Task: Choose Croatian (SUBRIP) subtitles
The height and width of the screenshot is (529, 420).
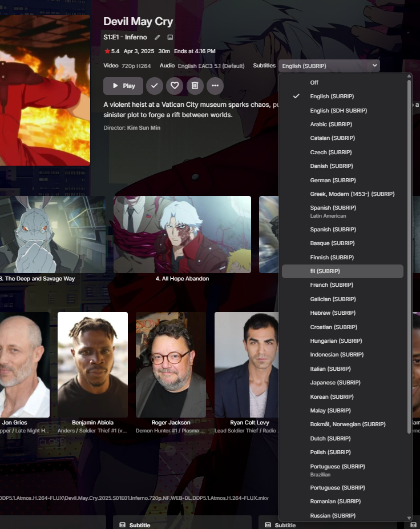Action: (342, 327)
